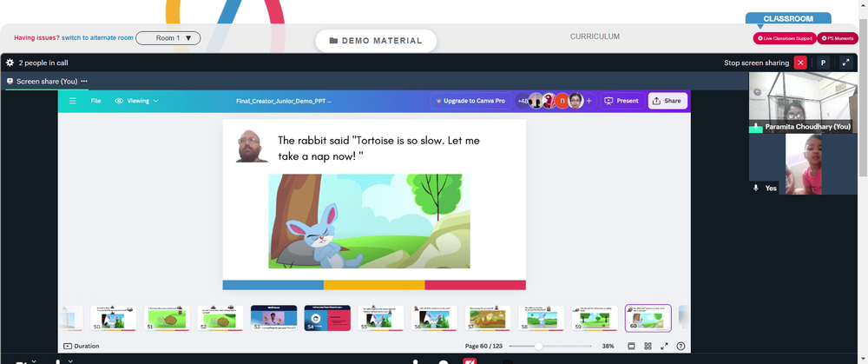868x364 pixels.
Task: Select slide 60 highlighted thumbnail
Action: coord(648,318)
